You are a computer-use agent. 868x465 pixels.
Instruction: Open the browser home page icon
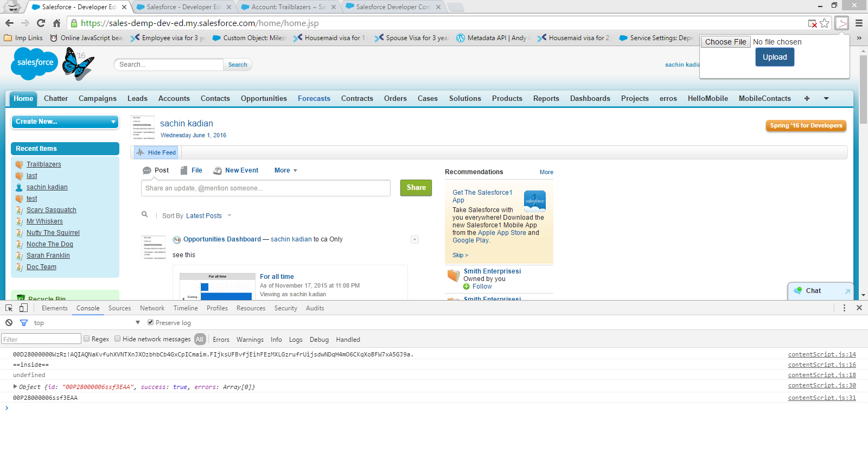[x=56, y=23]
